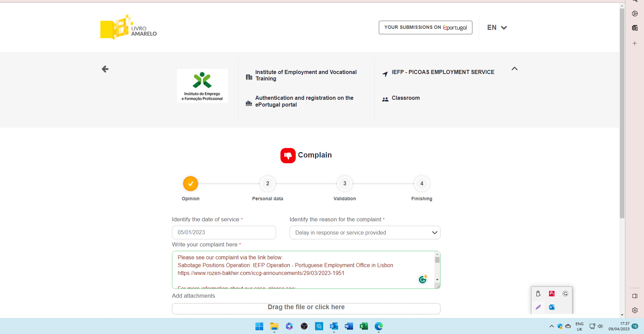Screen dimensions: 644x334
Task: Click Institute of Employment and Vocational Training
Action: [x=306, y=75]
